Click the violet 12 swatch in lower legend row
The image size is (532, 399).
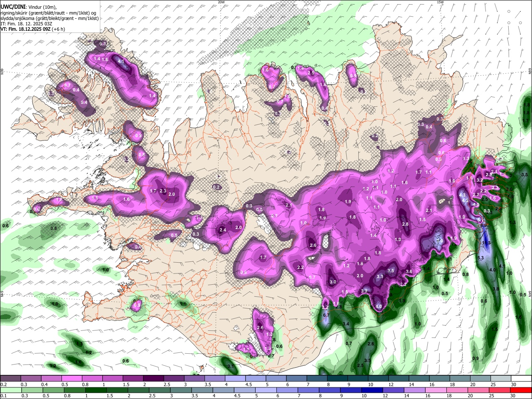pyautogui.click(x=394, y=390)
